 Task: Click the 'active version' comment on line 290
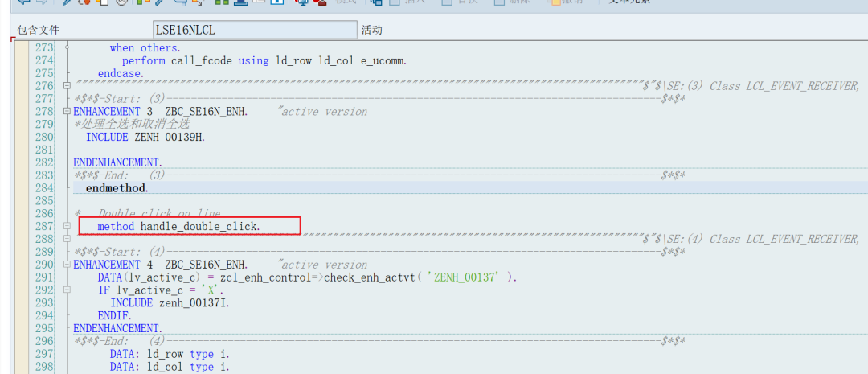pyautogui.click(x=323, y=265)
